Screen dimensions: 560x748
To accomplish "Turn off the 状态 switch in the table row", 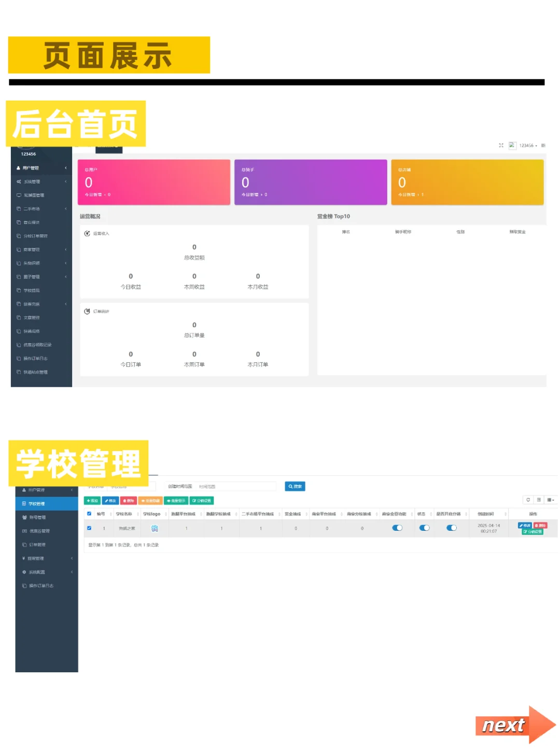I will pyautogui.click(x=425, y=528).
